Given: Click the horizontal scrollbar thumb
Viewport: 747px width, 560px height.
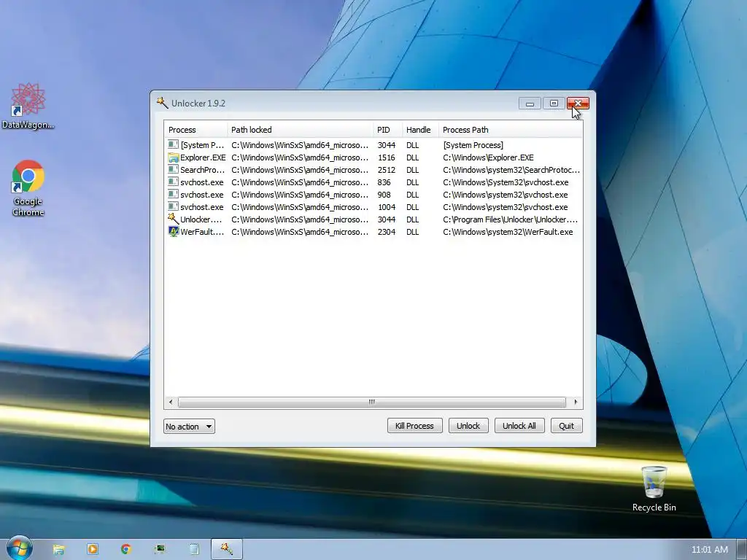Looking at the screenshot, I should 371,402.
